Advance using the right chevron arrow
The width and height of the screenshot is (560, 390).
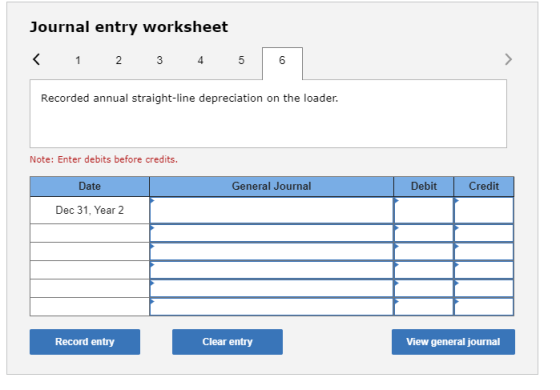click(508, 59)
